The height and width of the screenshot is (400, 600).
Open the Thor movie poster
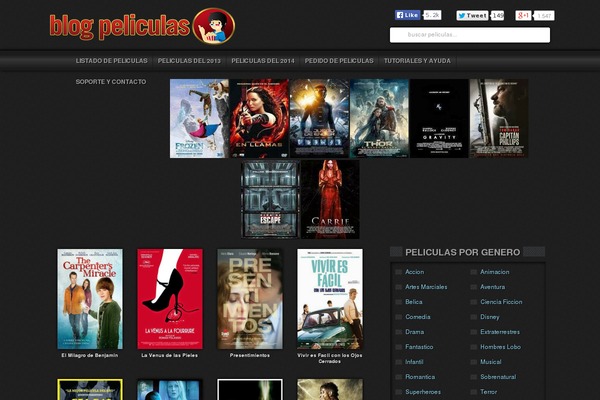click(379, 118)
